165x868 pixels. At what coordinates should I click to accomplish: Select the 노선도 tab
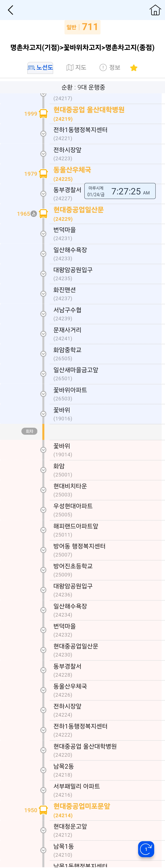click(40, 67)
